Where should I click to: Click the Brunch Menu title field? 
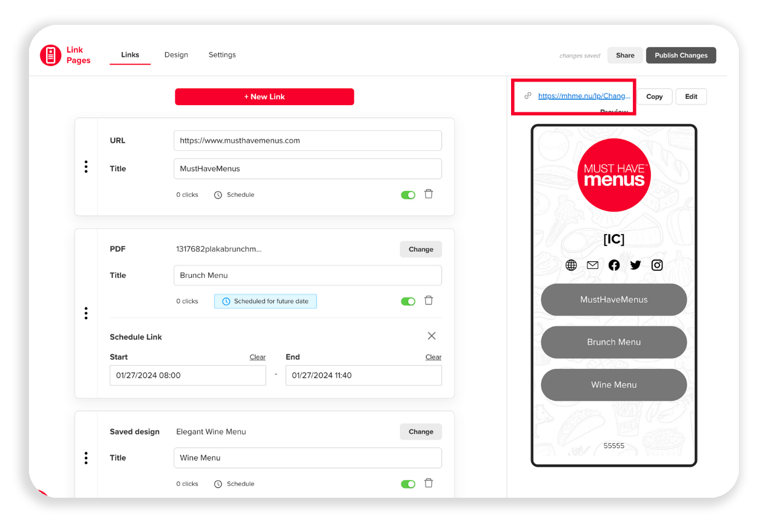tap(308, 275)
